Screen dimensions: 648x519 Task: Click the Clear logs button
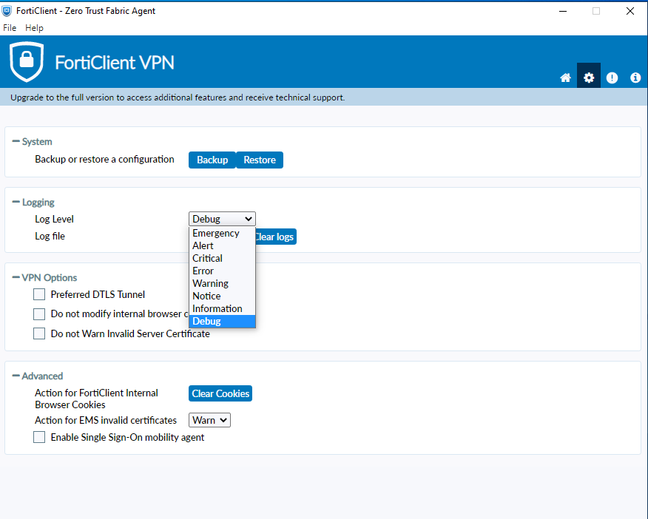click(276, 237)
